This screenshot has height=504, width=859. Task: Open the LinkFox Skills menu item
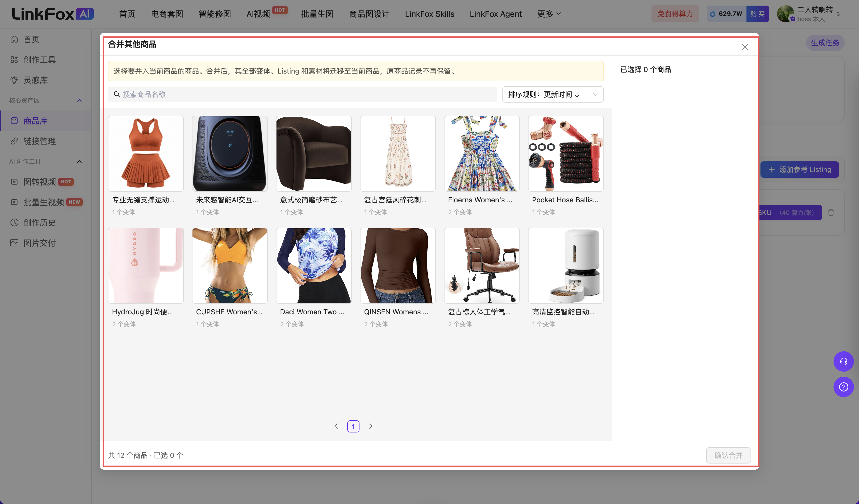coord(429,14)
